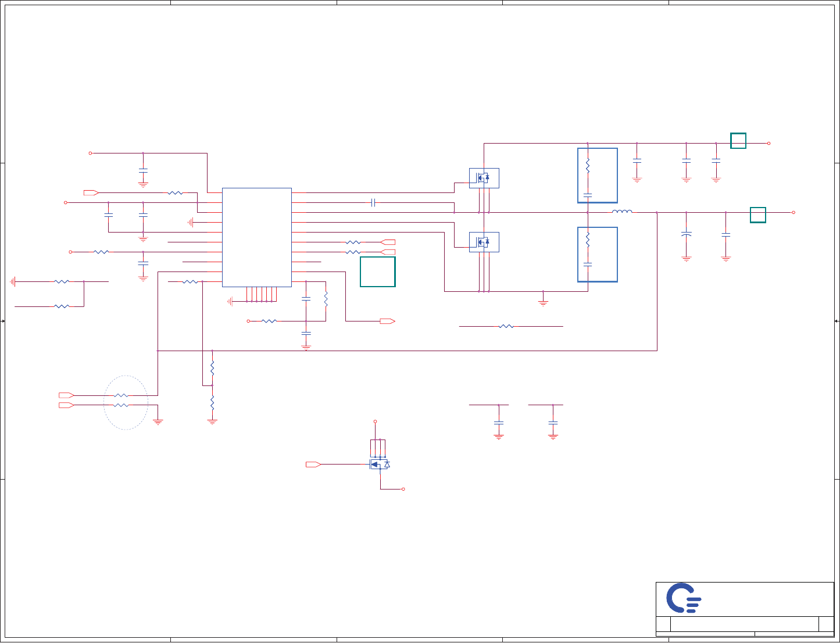
Task: Select the large teal box beside the IC
Action: (x=378, y=272)
